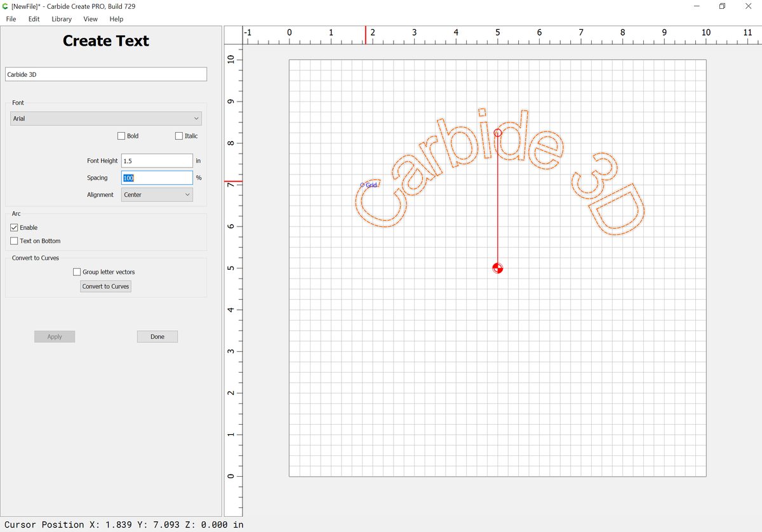This screenshot has height=532, width=762.
Task: Enable Italic font styling
Action: [179, 135]
